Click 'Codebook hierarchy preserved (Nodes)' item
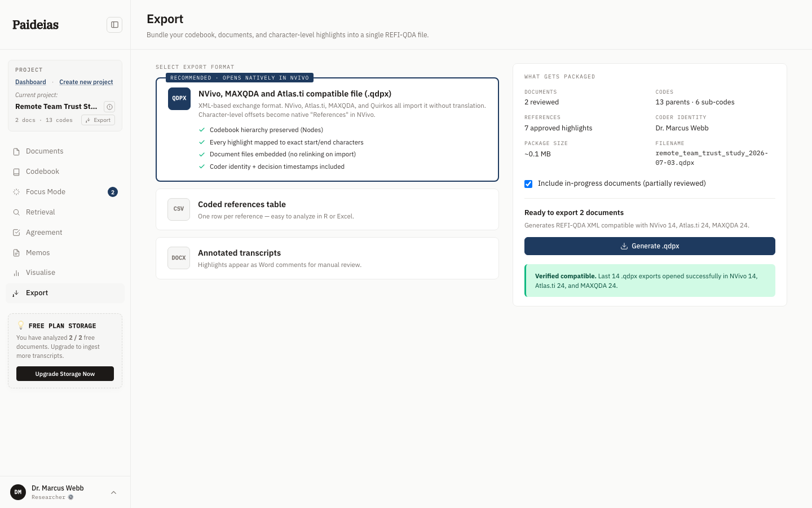The width and height of the screenshot is (812, 508). pyautogui.click(x=266, y=130)
